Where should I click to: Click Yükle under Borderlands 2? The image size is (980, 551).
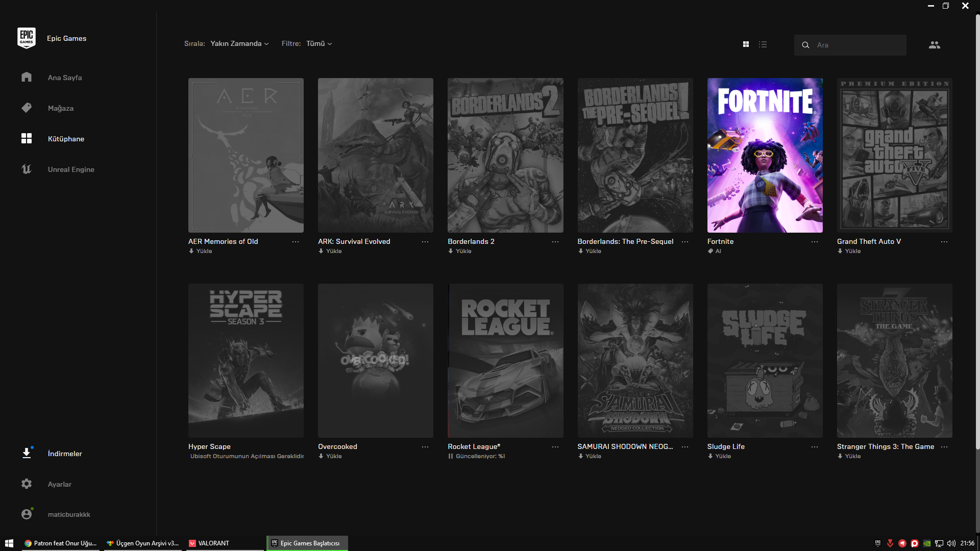click(x=460, y=251)
